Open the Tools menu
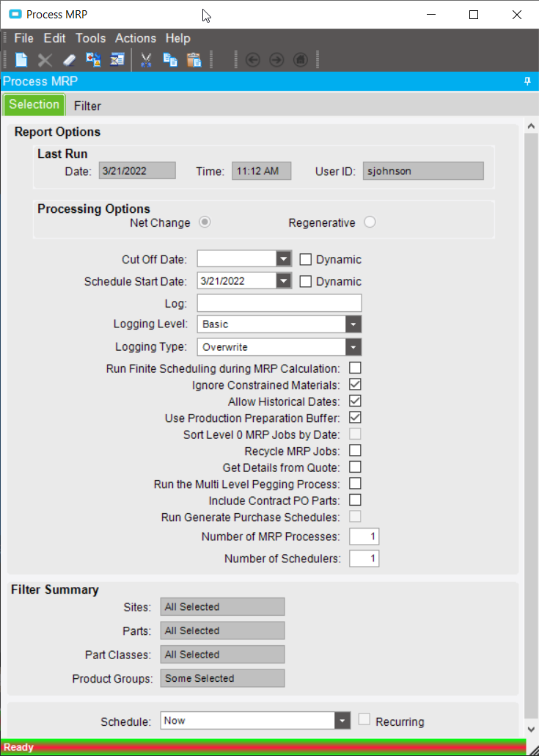The height and width of the screenshot is (756, 539). [x=90, y=38]
